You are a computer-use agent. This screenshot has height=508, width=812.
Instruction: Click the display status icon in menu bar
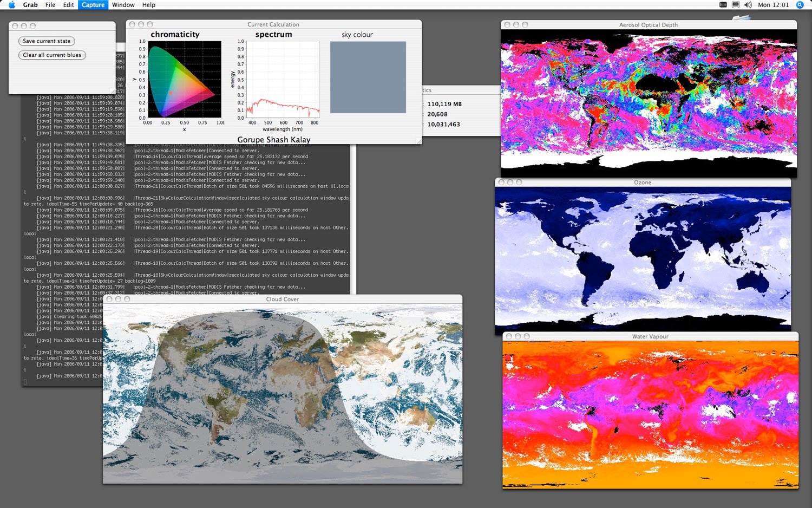(x=735, y=5)
